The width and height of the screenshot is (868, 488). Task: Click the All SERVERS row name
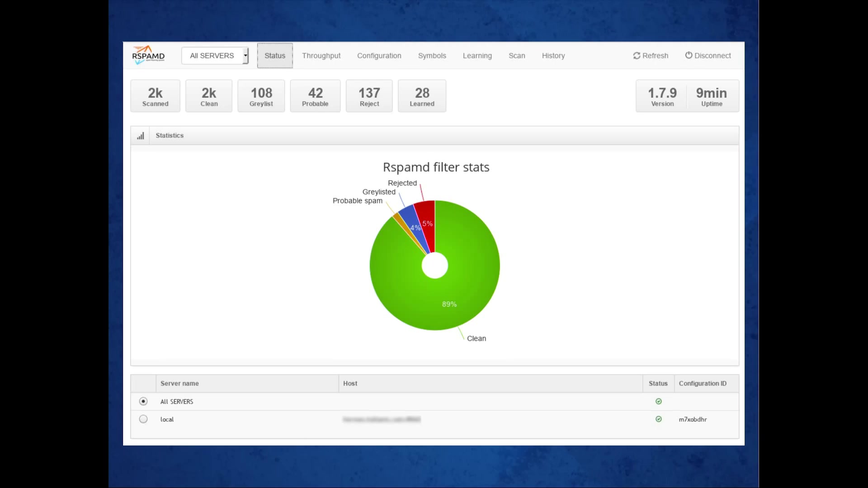click(177, 402)
